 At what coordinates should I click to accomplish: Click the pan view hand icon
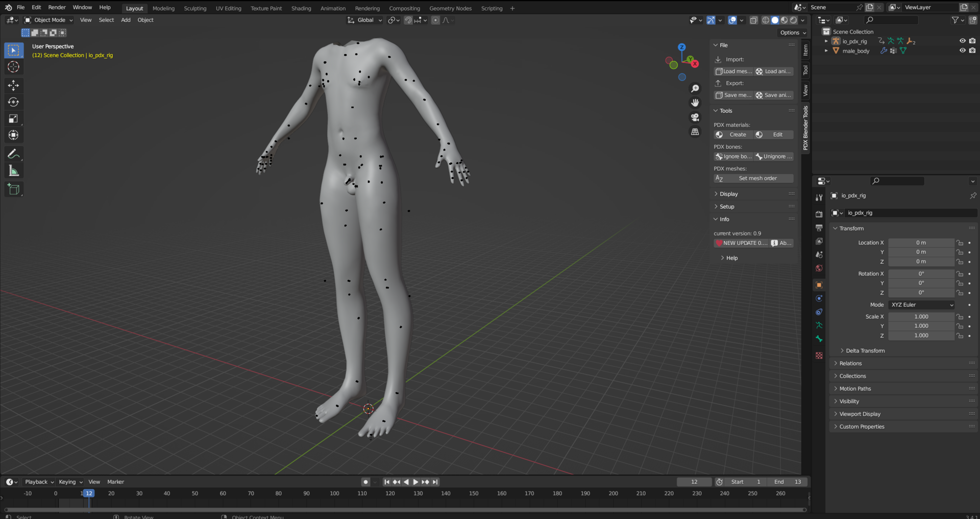pos(695,103)
